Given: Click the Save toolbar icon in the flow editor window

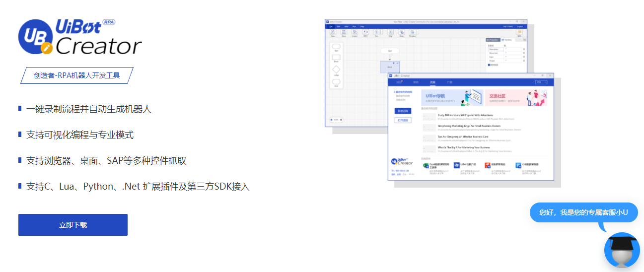Looking at the screenshot, I should tap(344, 32).
